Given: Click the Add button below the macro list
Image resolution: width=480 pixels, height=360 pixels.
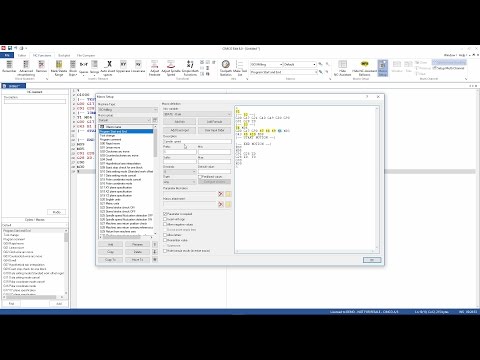Looking at the screenshot, I should [x=110, y=244].
